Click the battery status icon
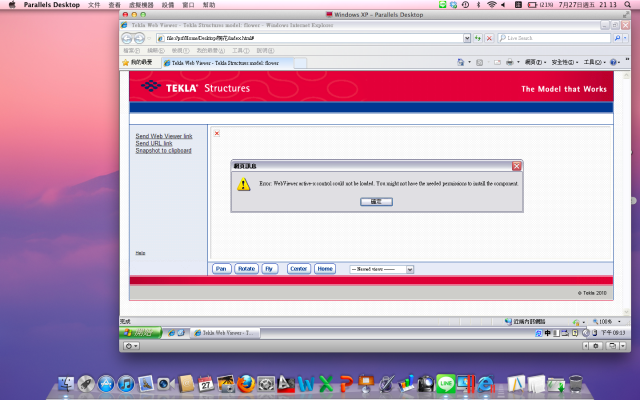 (532, 5)
